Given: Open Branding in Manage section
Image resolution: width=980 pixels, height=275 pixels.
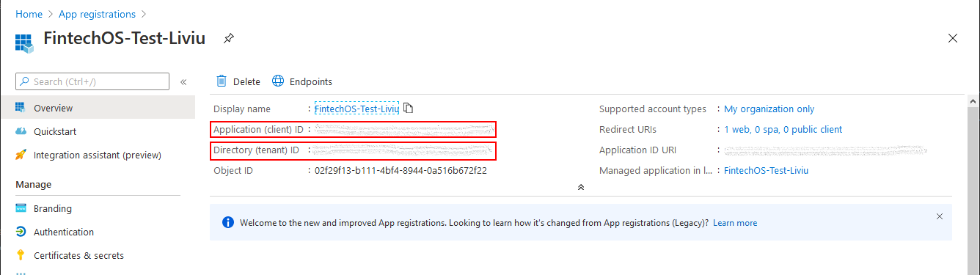Looking at the screenshot, I should click(53, 208).
